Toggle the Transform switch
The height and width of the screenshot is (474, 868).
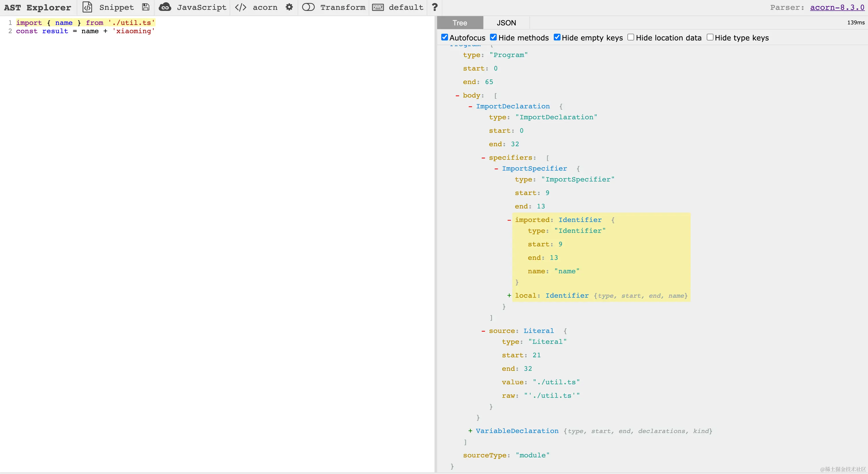308,7
